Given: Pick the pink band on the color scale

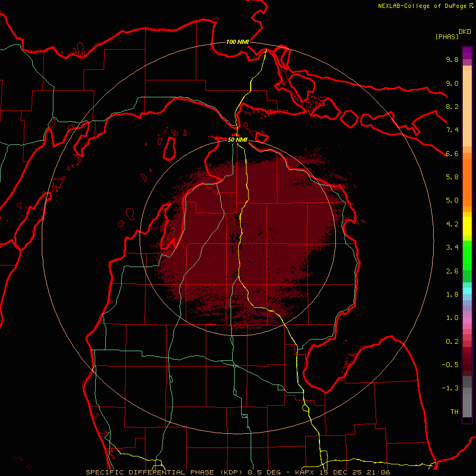Looking at the screenshot, I should click(x=467, y=321).
